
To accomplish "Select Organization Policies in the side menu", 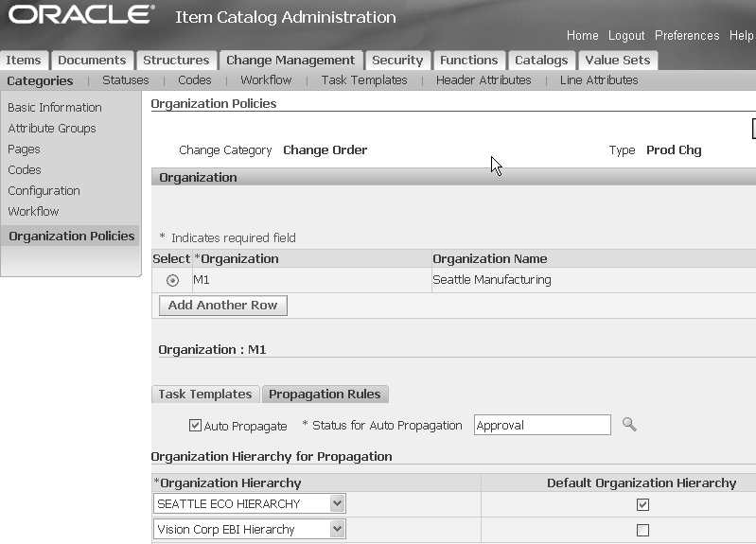I will click(x=71, y=236).
